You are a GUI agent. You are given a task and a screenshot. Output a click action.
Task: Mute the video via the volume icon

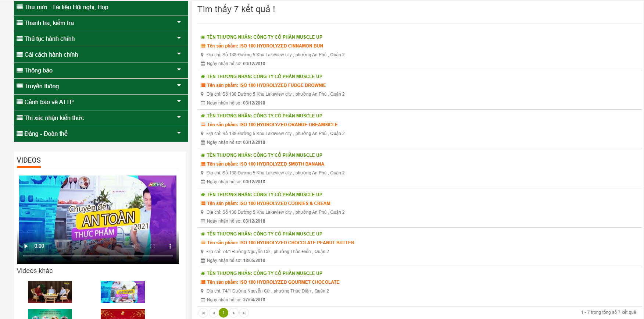[x=136, y=246]
